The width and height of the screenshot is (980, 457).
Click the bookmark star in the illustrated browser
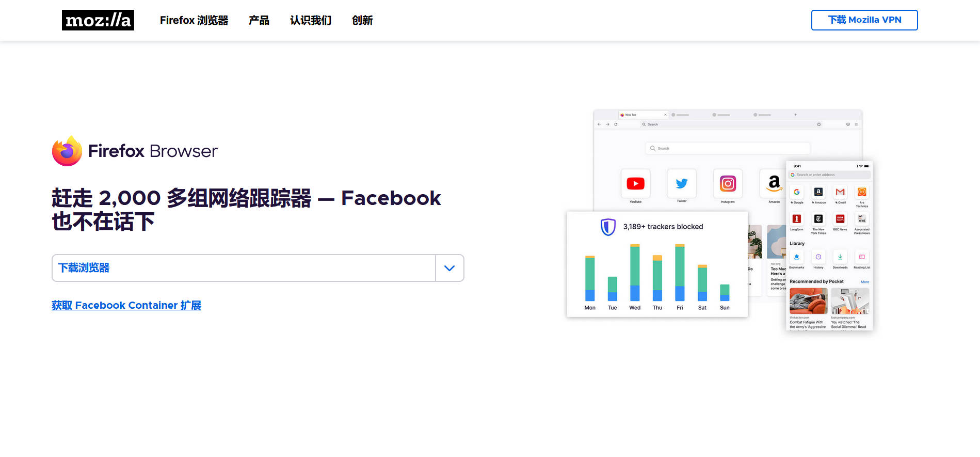[x=819, y=124]
